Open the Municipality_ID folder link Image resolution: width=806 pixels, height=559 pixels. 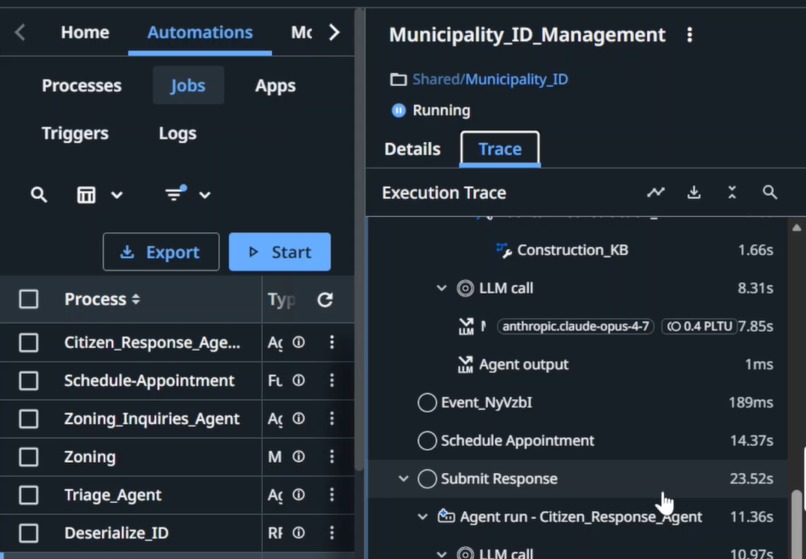[x=517, y=79]
